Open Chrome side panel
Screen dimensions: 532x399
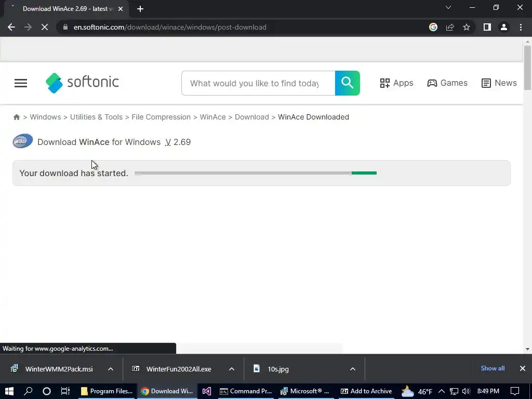[x=487, y=27]
